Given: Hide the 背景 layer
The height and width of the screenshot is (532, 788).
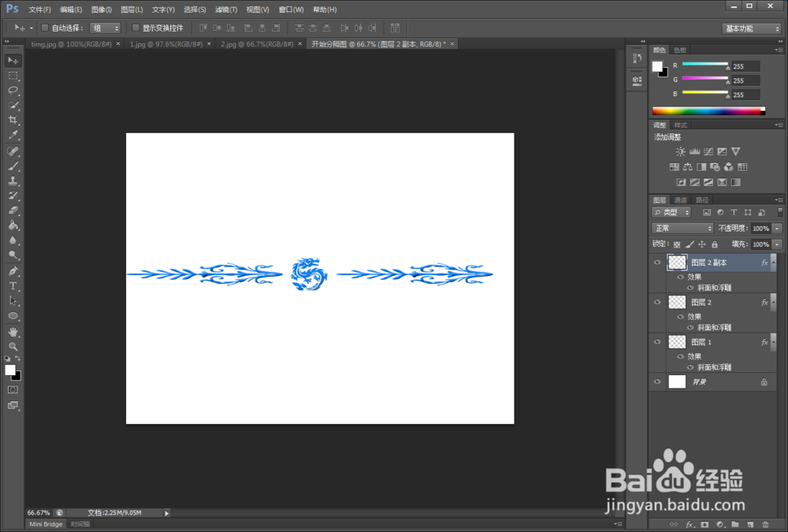Looking at the screenshot, I should click(657, 381).
